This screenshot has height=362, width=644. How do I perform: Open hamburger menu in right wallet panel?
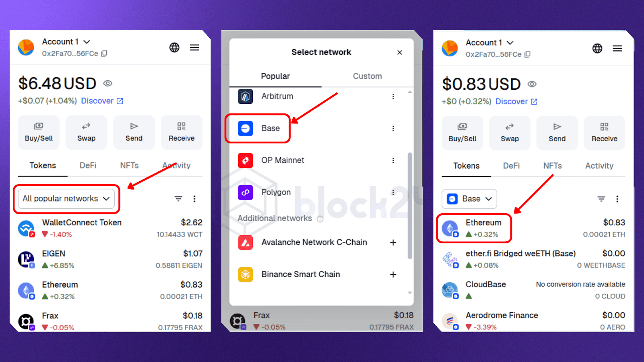[617, 49]
